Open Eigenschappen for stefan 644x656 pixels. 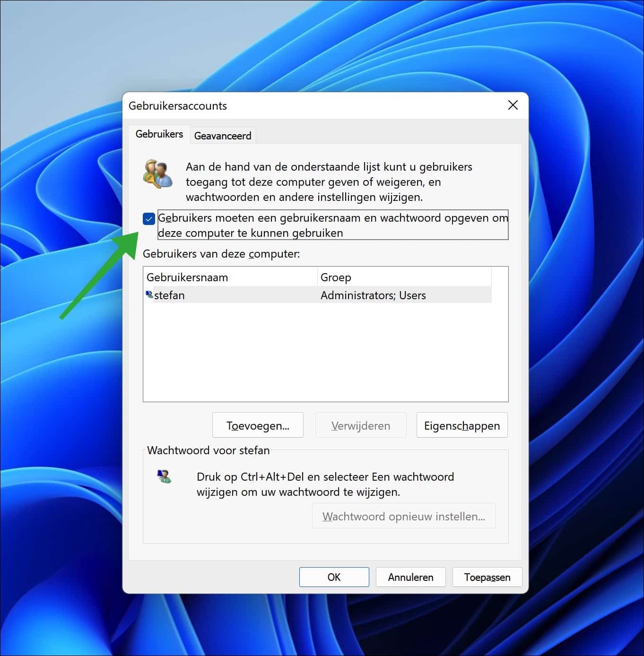461,425
